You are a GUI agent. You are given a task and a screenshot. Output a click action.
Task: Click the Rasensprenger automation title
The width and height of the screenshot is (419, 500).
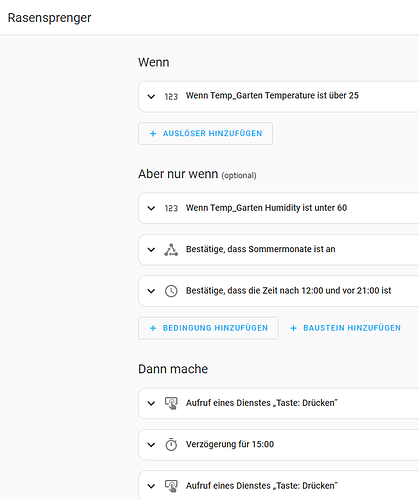click(49, 18)
